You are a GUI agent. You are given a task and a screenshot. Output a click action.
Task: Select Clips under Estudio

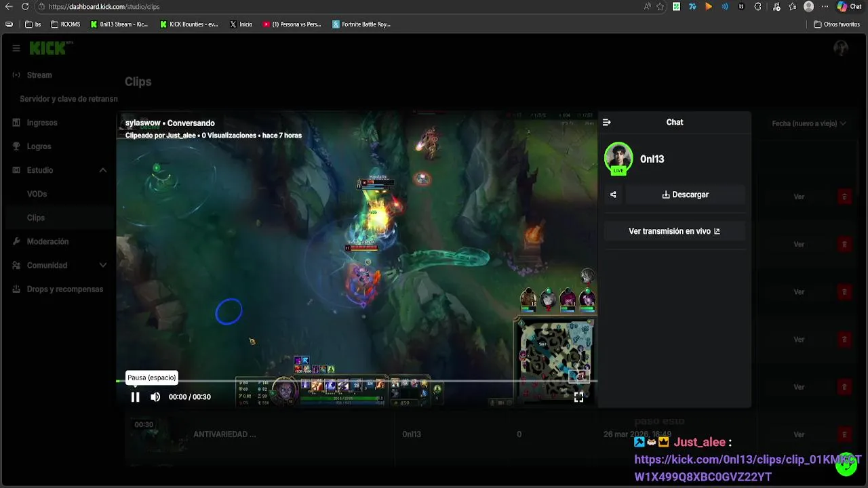tap(36, 218)
